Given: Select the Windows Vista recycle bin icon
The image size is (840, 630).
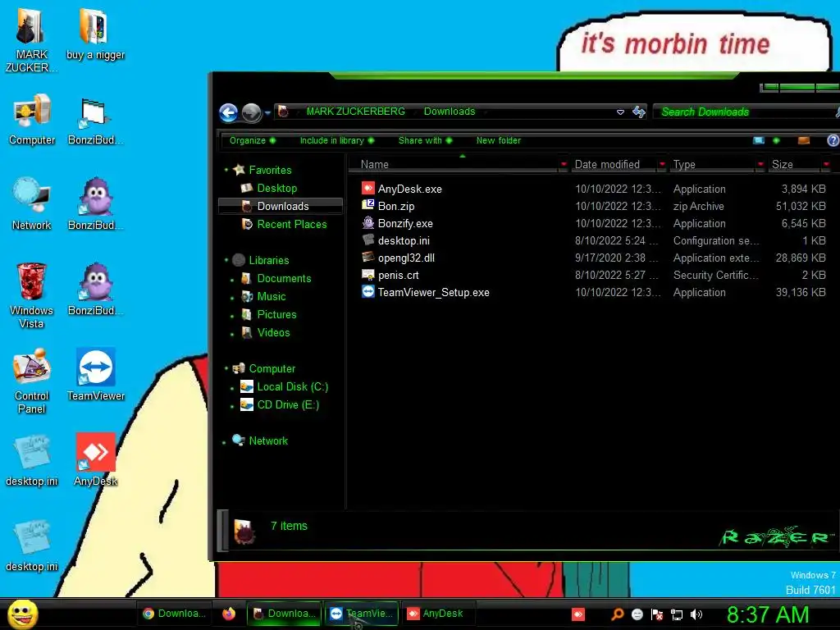Looking at the screenshot, I should (32, 295).
